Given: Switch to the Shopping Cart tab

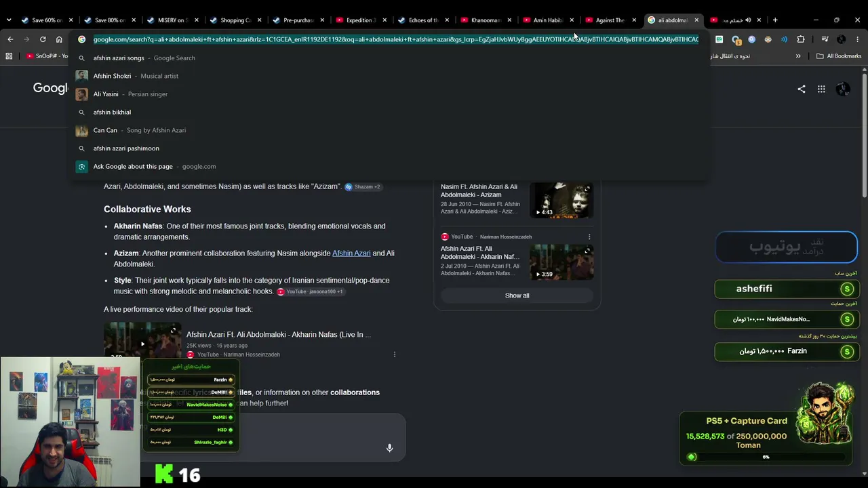Looking at the screenshot, I should [x=236, y=20].
